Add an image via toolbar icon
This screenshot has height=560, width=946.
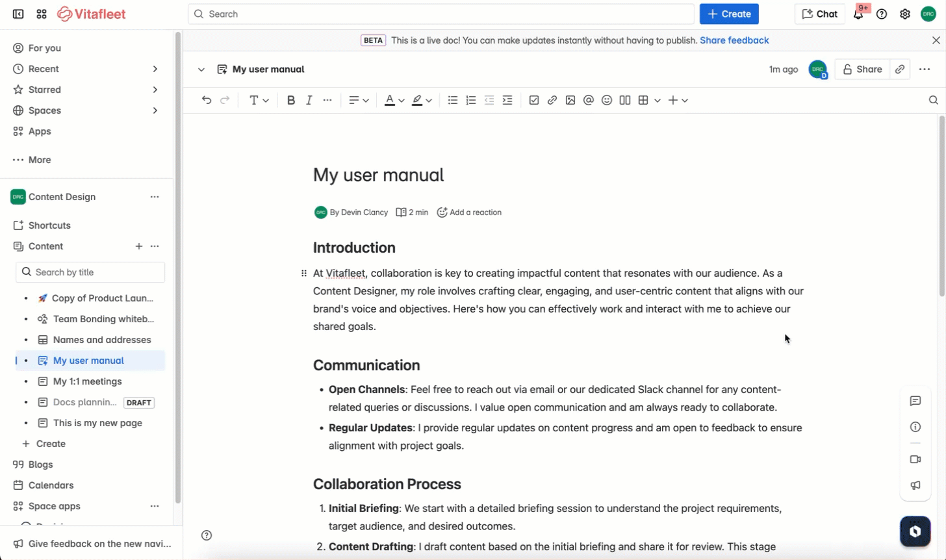pos(570,100)
